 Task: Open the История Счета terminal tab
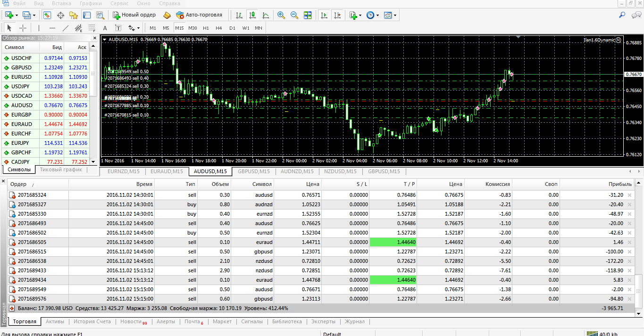(92, 321)
